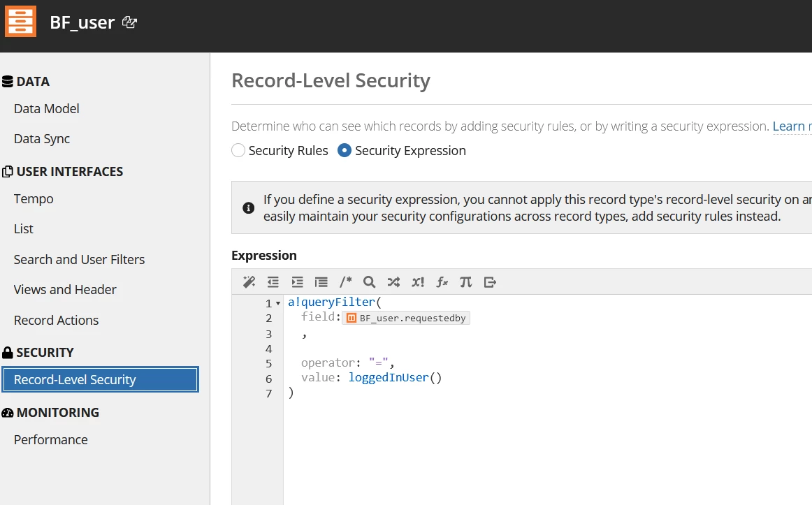Click the x! variables icon
This screenshot has width=812, height=505.
[x=418, y=282]
